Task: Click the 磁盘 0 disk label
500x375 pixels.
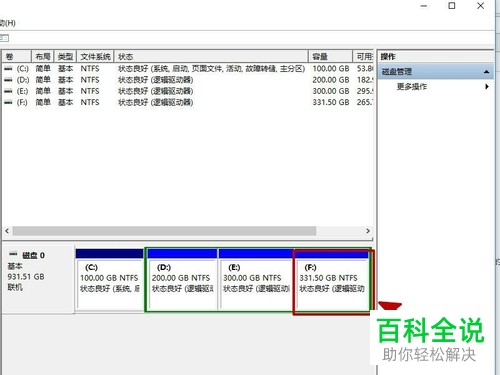Action: (x=33, y=255)
